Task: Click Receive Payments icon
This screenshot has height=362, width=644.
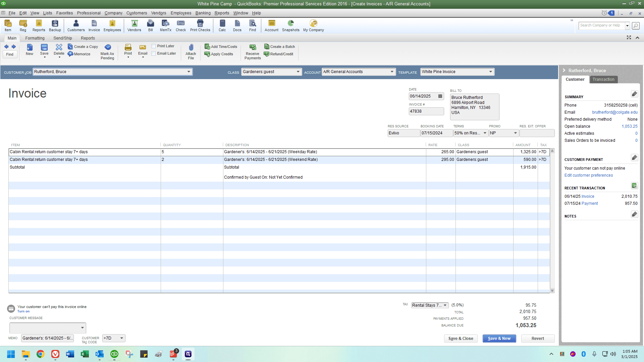Action: (253, 52)
